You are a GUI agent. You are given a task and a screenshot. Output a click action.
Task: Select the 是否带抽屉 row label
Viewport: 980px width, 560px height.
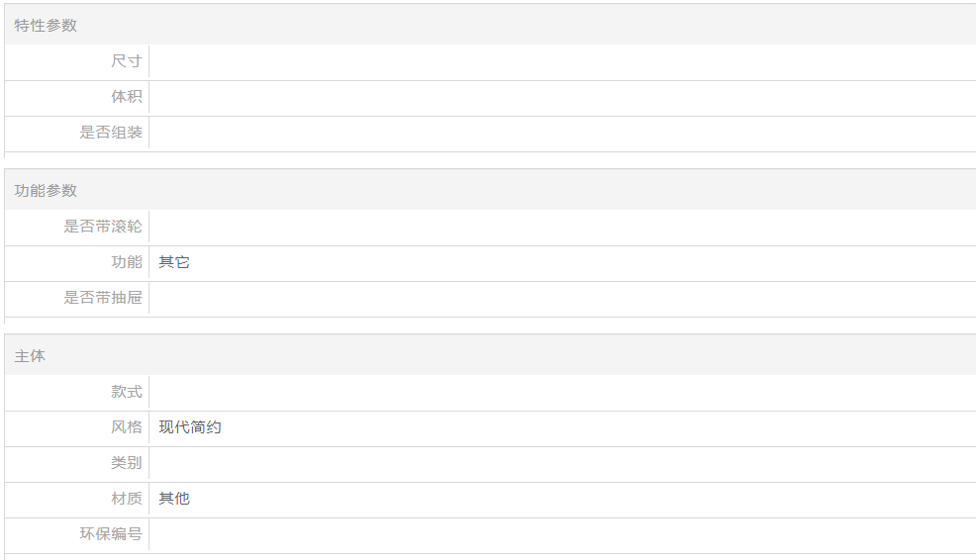(x=103, y=298)
